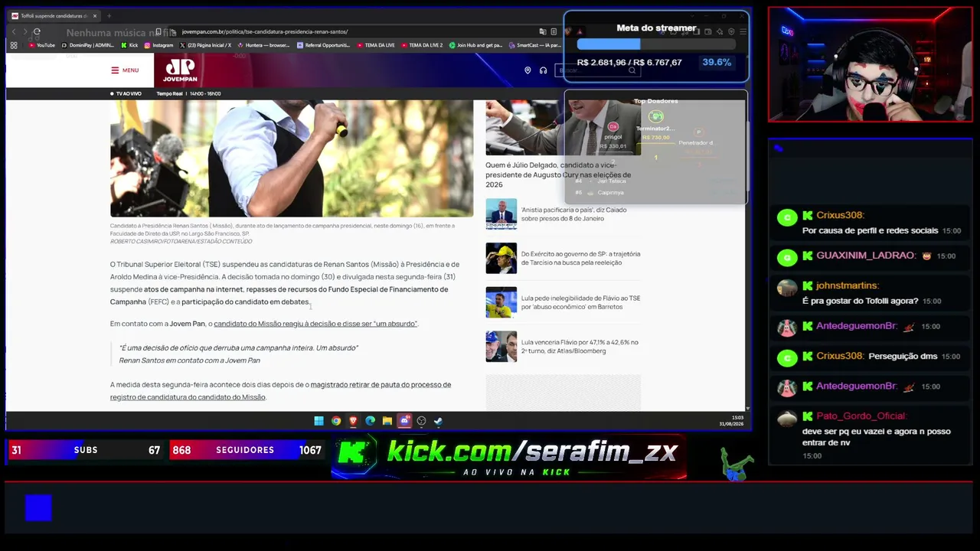Open File Explorer from the taskbar
Viewport: 980px width, 551px height.
tap(387, 421)
